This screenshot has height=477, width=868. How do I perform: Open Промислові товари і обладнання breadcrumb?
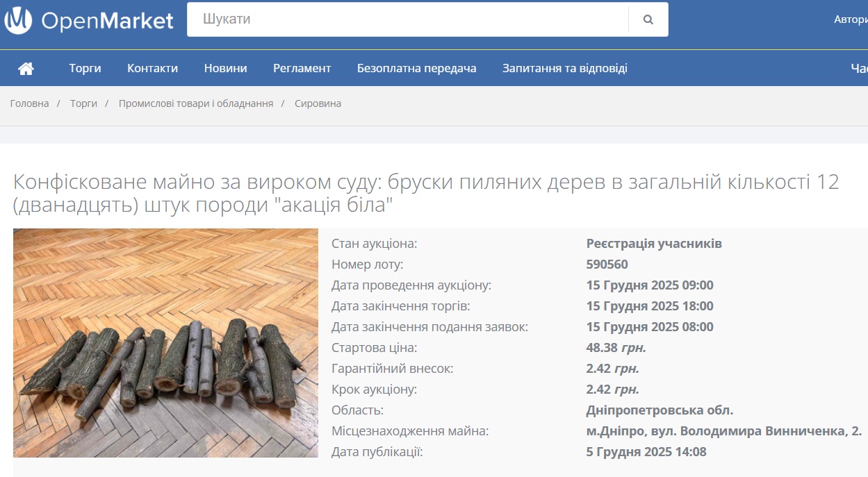point(195,103)
